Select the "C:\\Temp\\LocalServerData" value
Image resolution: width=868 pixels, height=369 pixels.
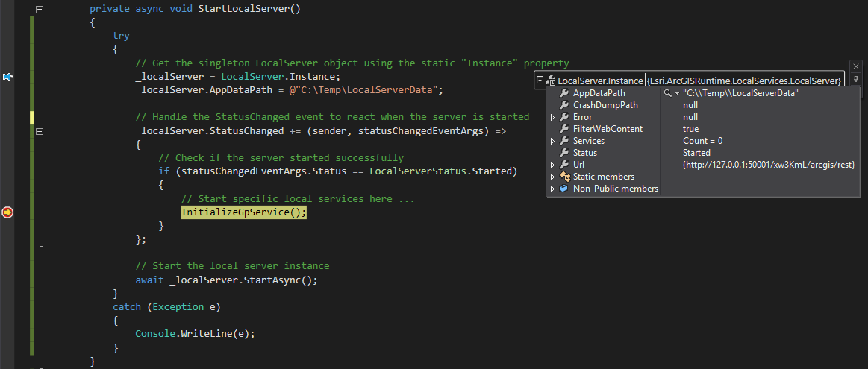click(x=740, y=93)
